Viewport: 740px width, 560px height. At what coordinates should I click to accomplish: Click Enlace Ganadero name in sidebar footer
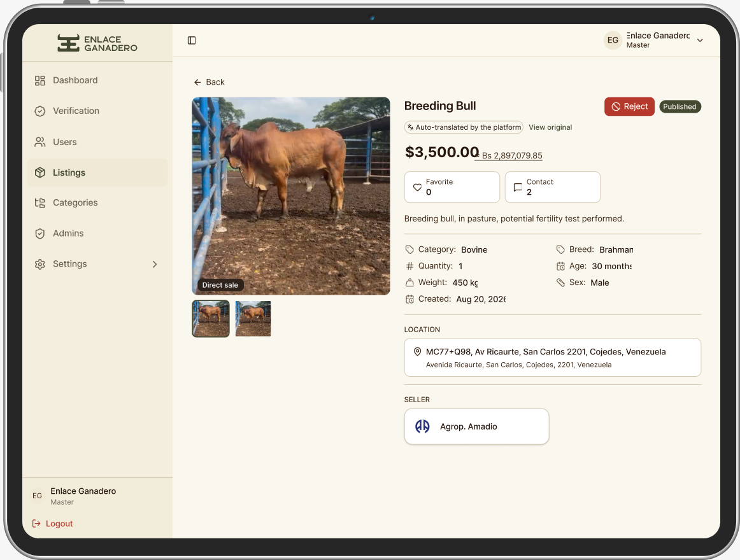coord(83,491)
